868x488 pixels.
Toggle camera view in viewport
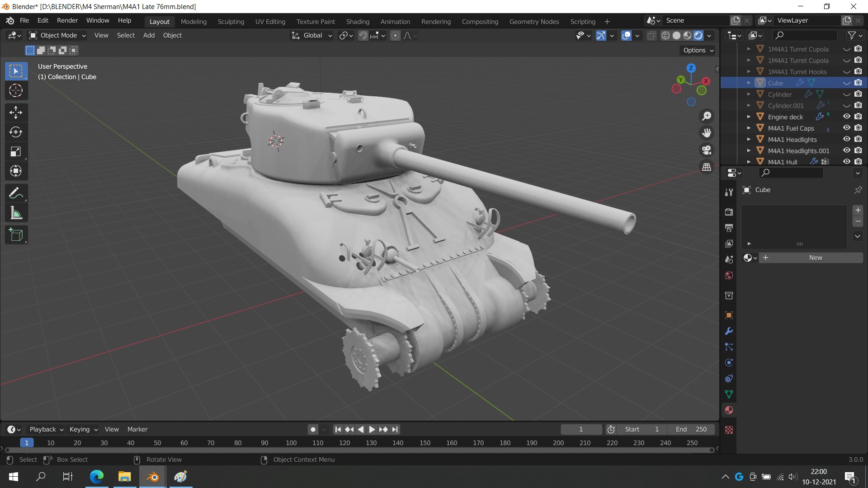click(x=707, y=150)
